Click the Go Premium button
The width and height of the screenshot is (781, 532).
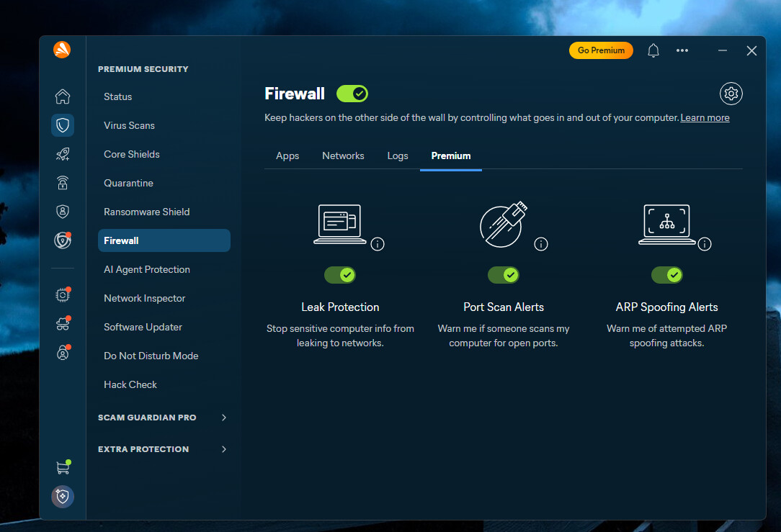[x=601, y=50]
